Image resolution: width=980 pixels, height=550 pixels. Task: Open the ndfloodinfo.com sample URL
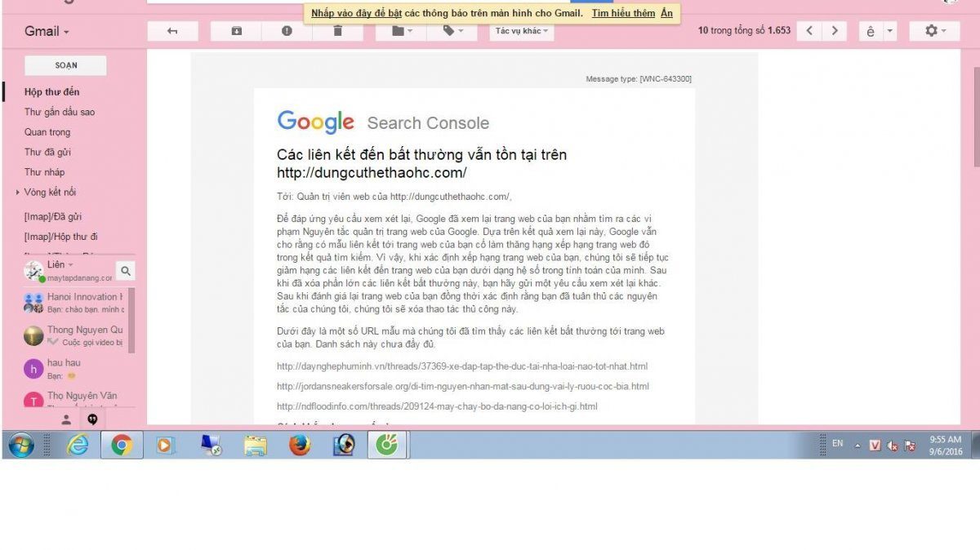(x=437, y=406)
